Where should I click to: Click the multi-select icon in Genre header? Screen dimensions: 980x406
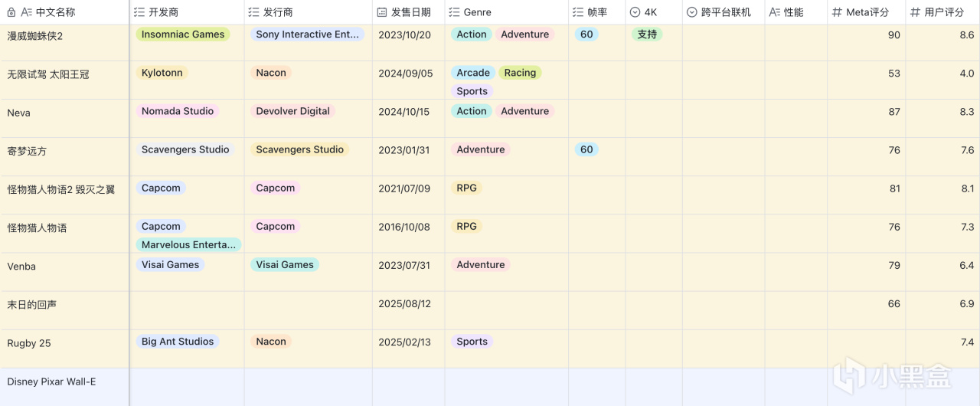455,12
